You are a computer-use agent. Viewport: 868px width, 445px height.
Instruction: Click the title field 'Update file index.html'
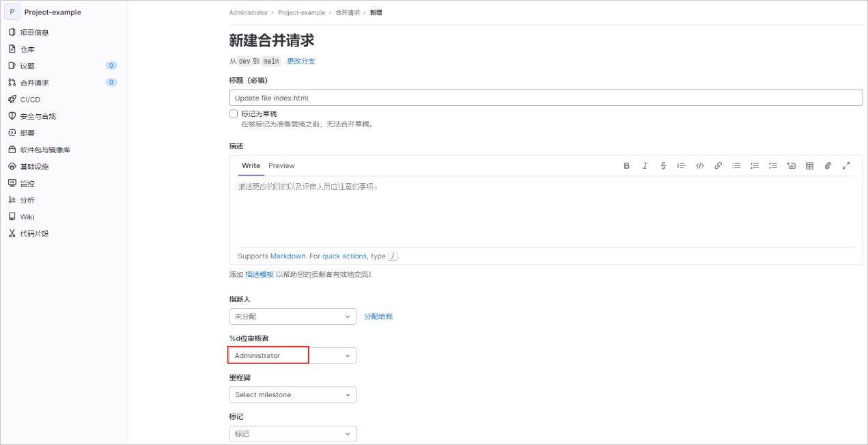click(545, 98)
